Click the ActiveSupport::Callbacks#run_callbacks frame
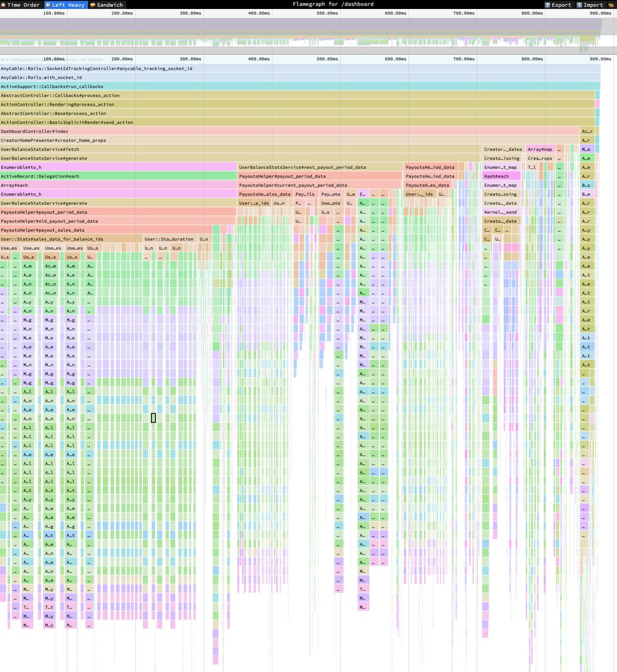 click(x=300, y=86)
